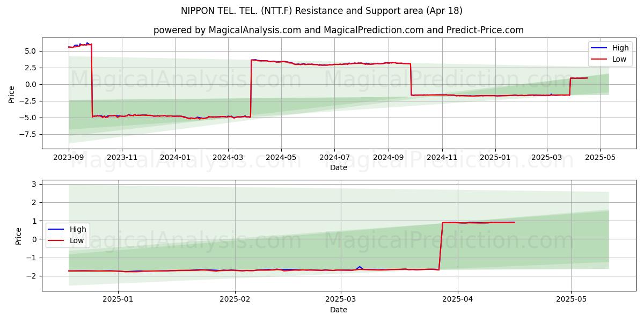644x322 pixels.
Task: Click 'Low' in the bottom chart legend
Action: pyautogui.click(x=77, y=240)
